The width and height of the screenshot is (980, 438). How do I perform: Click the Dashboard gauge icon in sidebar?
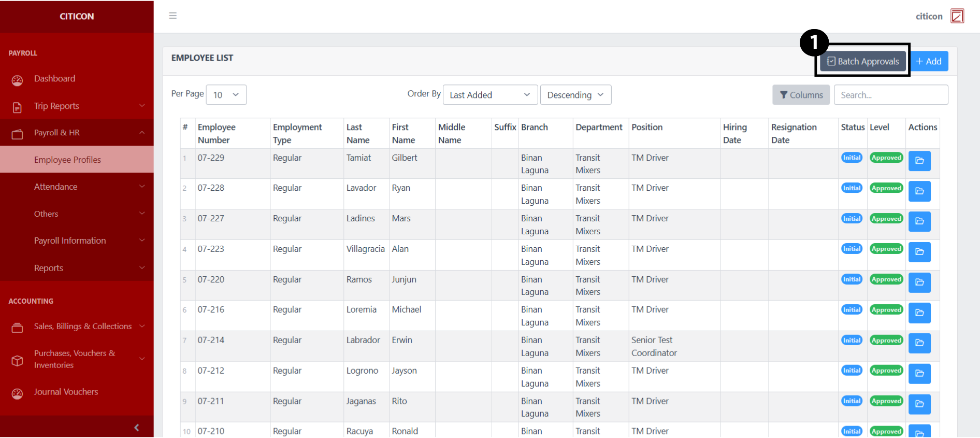coord(17,80)
